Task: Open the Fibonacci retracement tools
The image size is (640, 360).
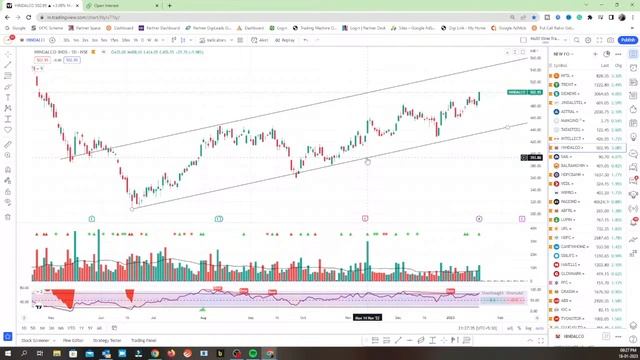Action: click(8, 76)
